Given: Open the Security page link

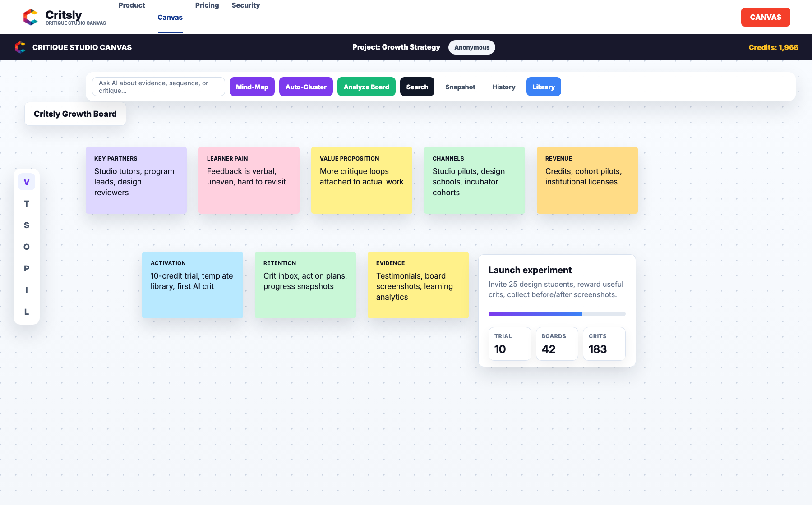Looking at the screenshot, I should click(246, 5).
